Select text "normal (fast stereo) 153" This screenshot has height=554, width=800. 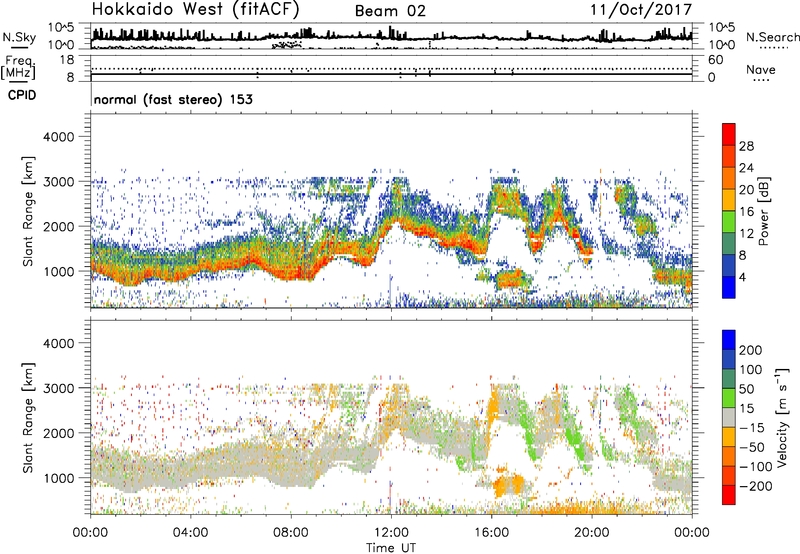(173, 99)
